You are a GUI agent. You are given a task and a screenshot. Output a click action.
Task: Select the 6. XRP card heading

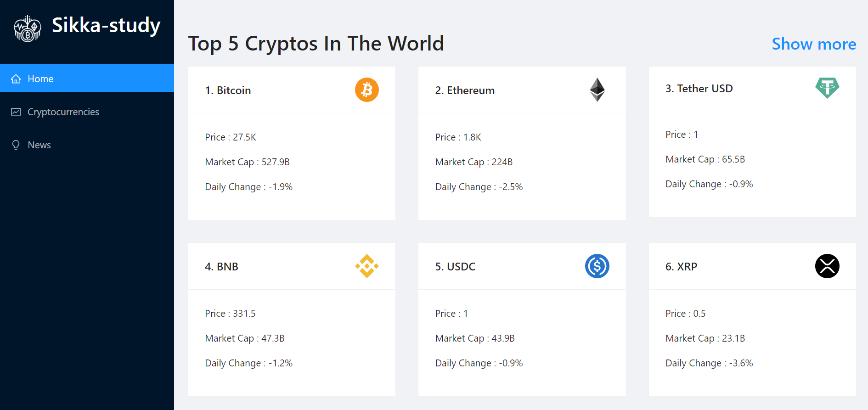coord(681,267)
